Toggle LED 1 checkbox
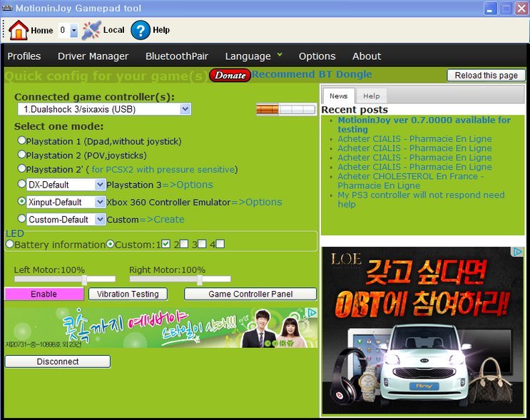 point(165,244)
